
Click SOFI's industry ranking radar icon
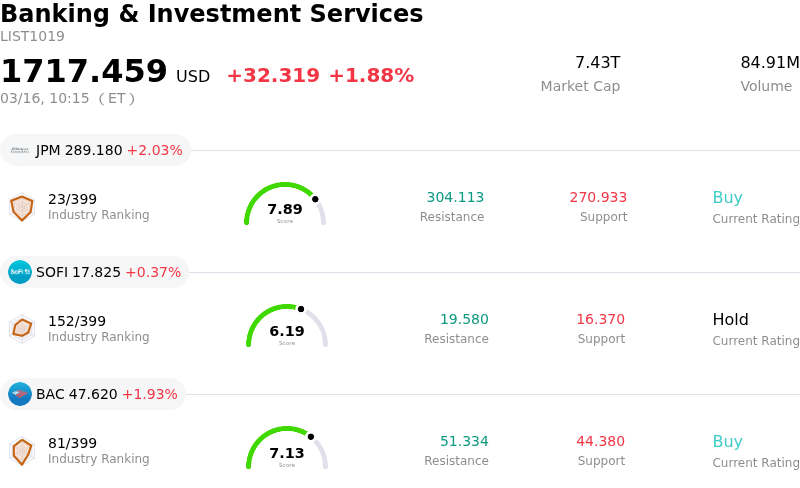pos(21,328)
